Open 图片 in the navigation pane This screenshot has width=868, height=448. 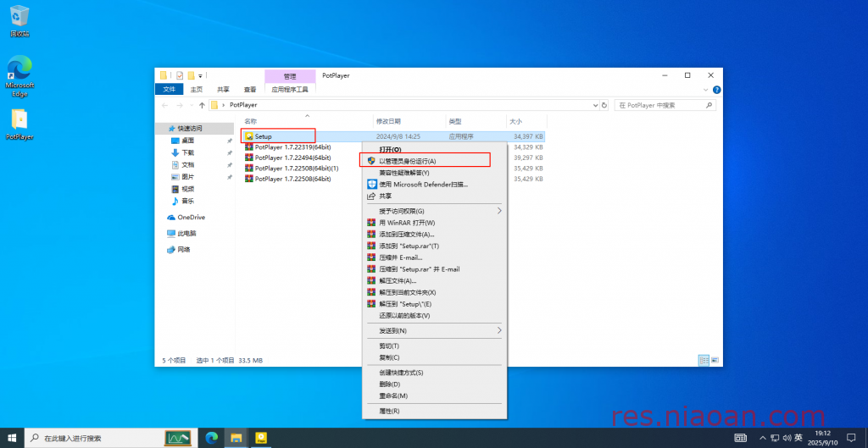(187, 177)
